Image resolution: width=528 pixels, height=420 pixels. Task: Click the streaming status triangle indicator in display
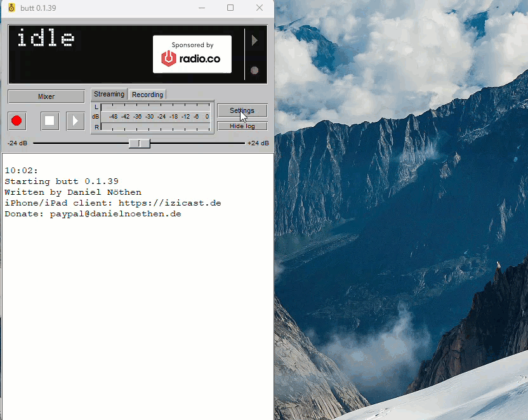[x=254, y=41]
